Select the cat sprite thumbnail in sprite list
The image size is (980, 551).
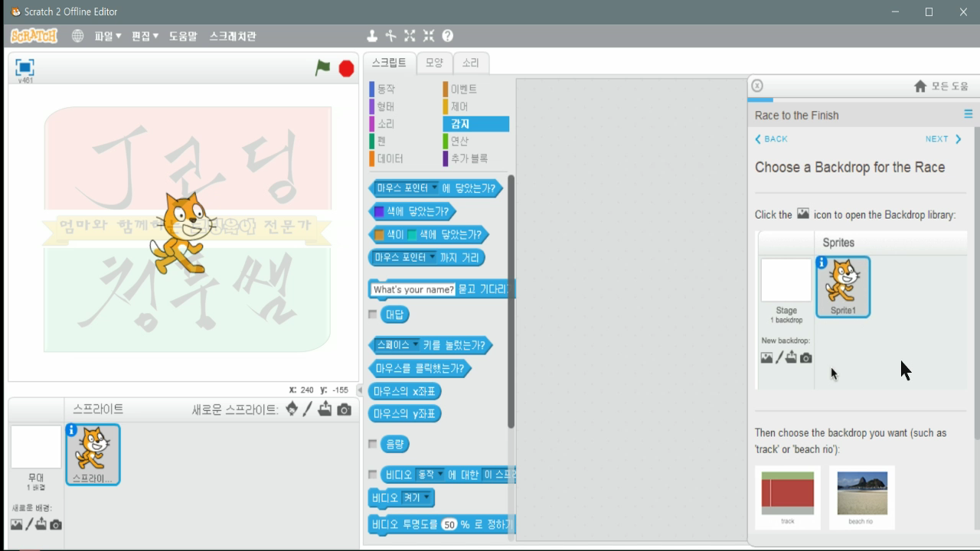(93, 455)
